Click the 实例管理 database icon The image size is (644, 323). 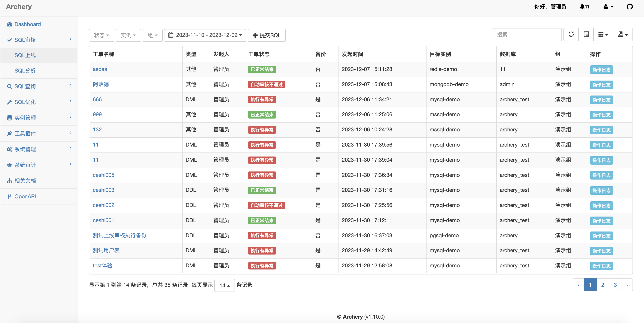coord(10,118)
